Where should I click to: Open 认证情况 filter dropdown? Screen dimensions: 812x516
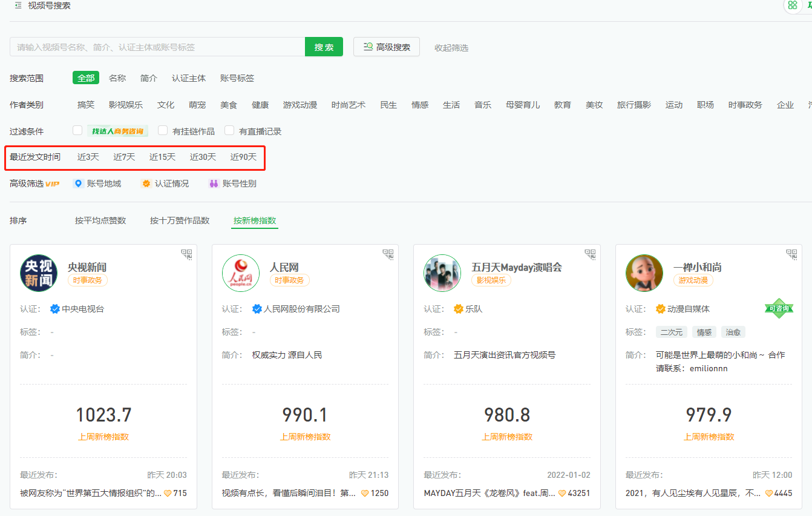(x=165, y=184)
